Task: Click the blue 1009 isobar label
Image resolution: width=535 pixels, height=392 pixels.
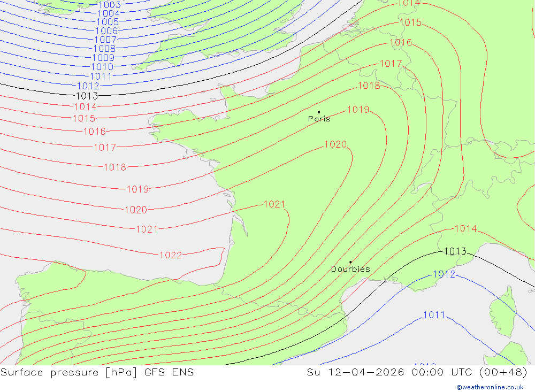Action: (103, 58)
